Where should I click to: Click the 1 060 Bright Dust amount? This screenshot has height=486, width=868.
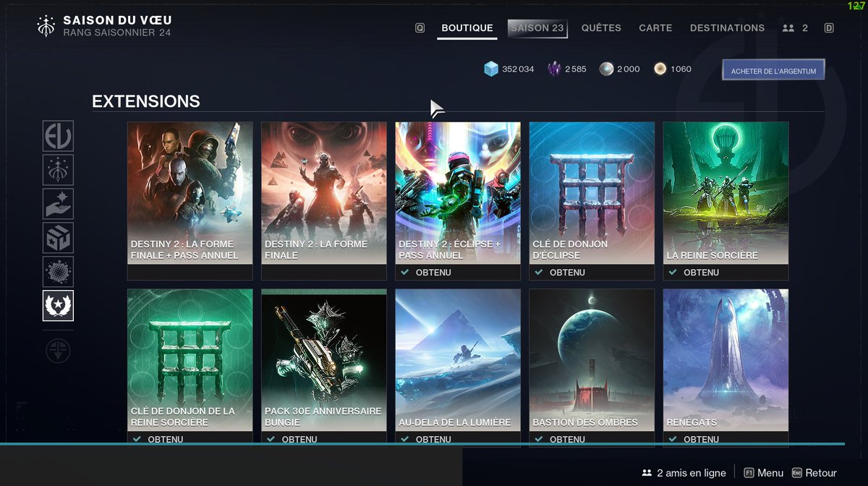tap(681, 69)
